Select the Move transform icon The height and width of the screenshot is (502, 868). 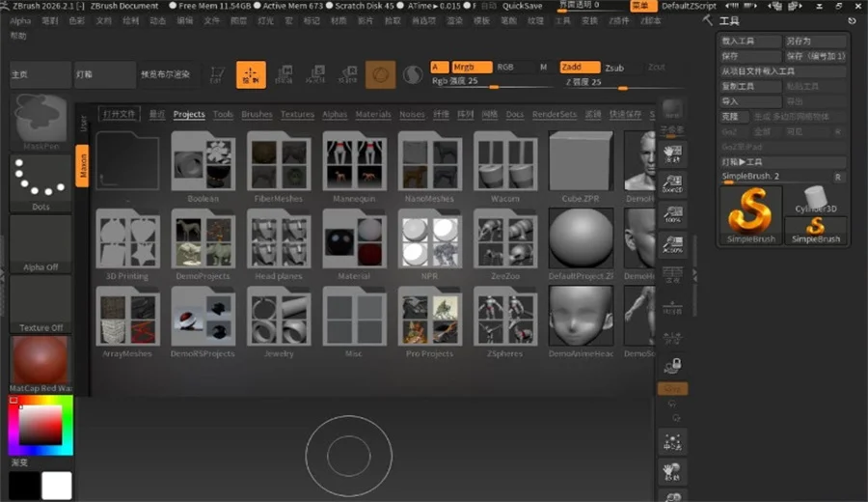(x=284, y=74)
